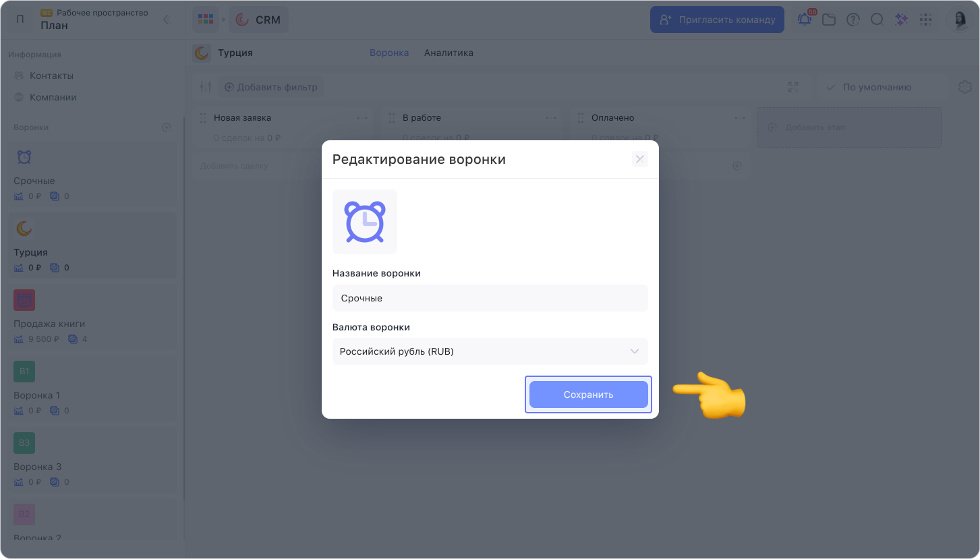Open the apps grid icon
This screenshot has width=980, height=559.
pos(925,20)
